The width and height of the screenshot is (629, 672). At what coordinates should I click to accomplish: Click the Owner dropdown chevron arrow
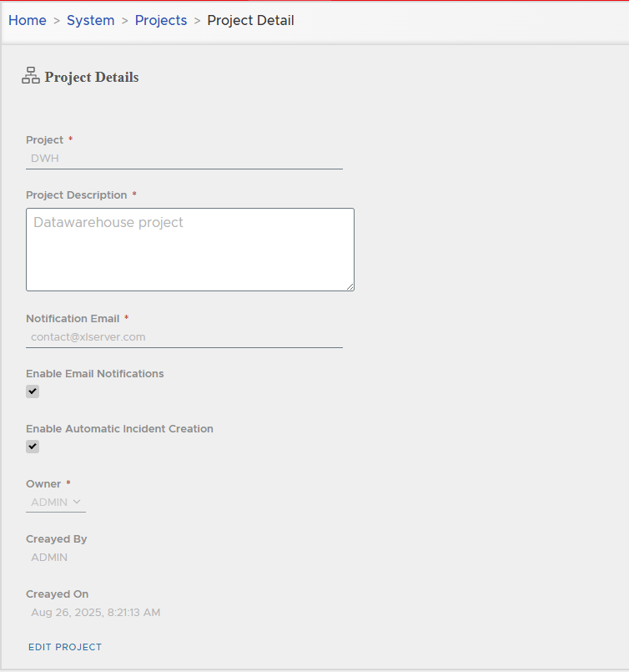77,502
